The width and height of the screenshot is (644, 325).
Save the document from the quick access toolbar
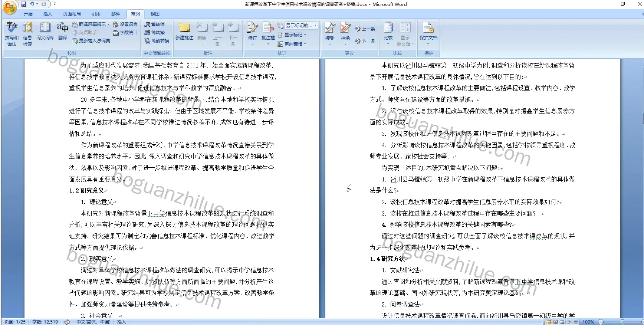pos(24,4)
